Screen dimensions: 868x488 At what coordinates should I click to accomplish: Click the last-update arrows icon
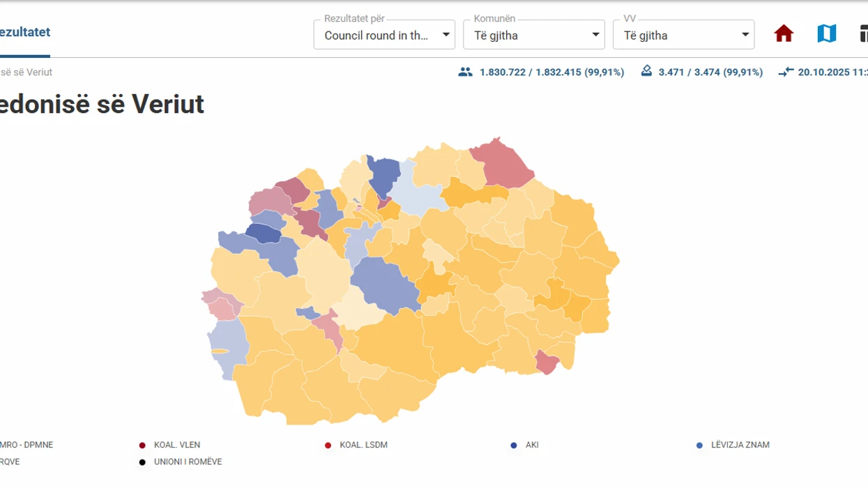pyautogui.click(x=786, y=72)
